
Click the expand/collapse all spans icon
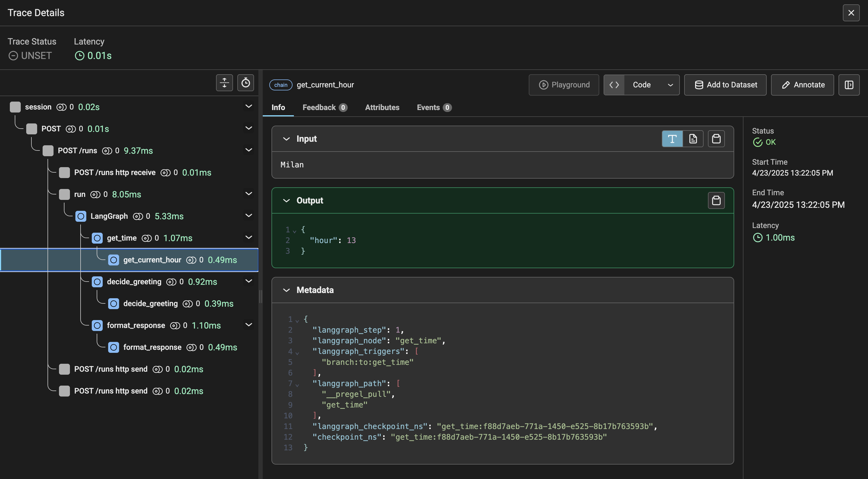pyautogui.click(x=225, y=83)
